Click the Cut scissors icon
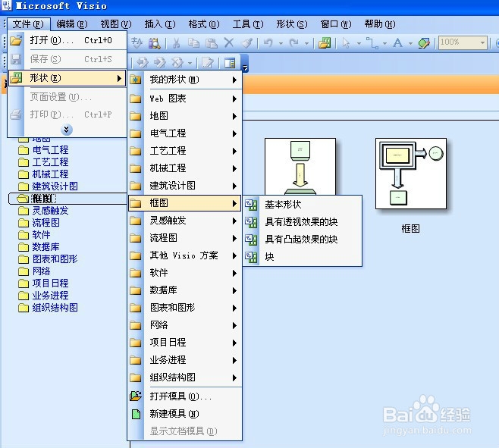The image size is (499, 448). 176,42
